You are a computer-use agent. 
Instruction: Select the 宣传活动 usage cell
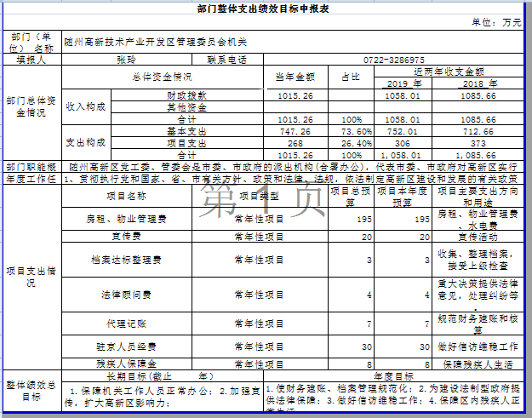(478, 236)
